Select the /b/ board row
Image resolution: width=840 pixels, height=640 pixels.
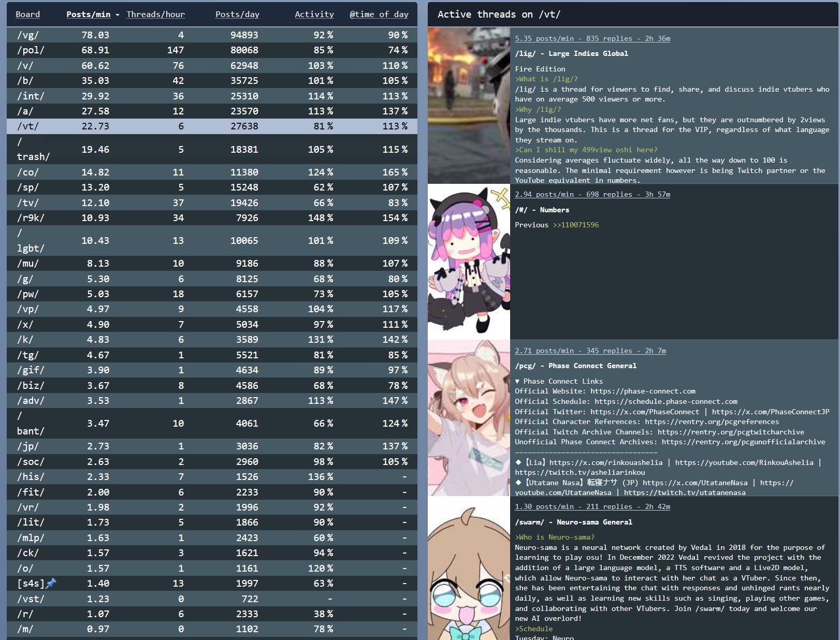pyautogui.click(x=212, y=81)
